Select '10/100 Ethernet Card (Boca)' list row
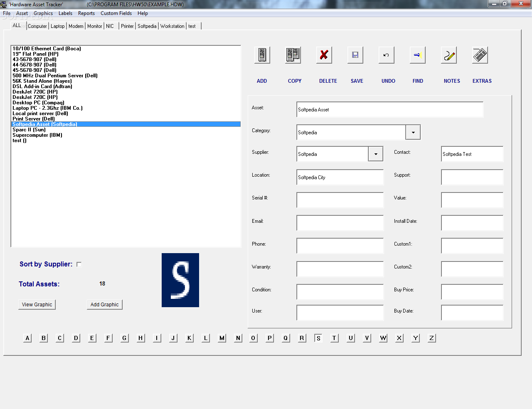Image resolution: width=532 pixels, height=409 pixels. (126, 49)
